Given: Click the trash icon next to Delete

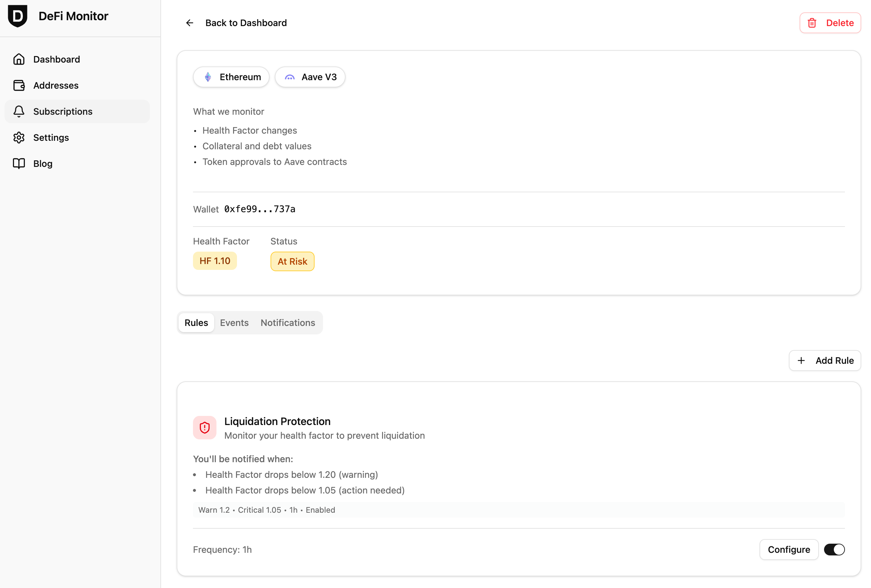Looking at the screenshot, I should pos(812,23).
